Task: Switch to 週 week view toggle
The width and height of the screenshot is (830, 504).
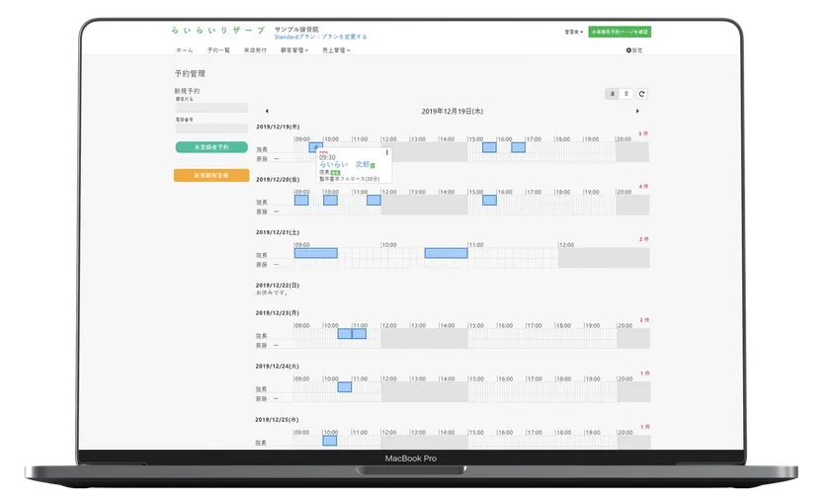Action: click(x=614, y=94)
